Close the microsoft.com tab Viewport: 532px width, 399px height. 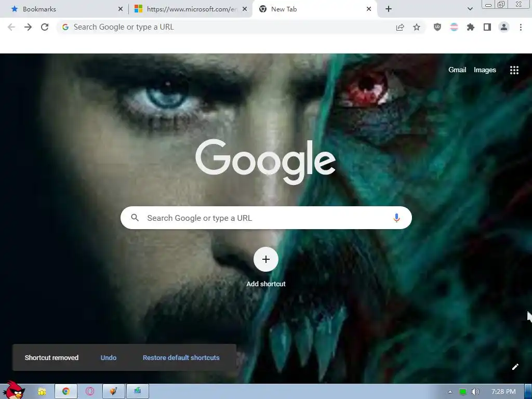[244, 9]
